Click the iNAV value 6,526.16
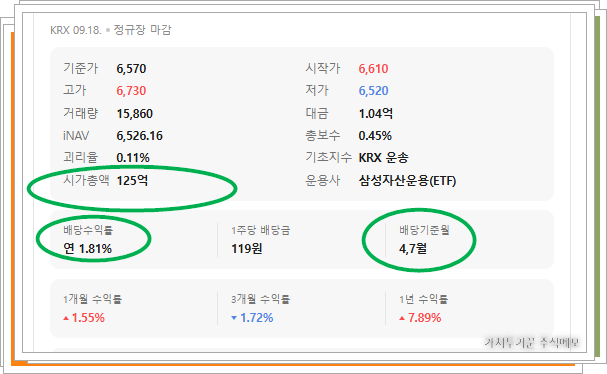 pos(139,136)
